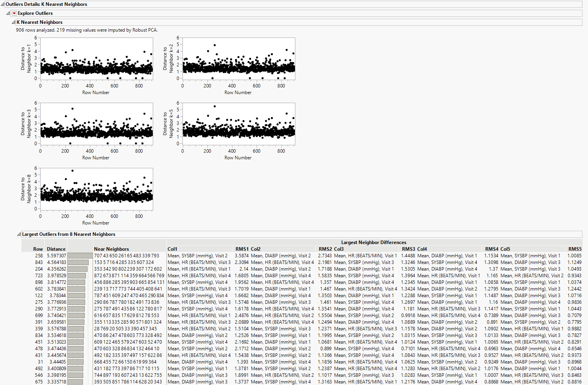Select outlier row 258 in the table

(38, 256)
